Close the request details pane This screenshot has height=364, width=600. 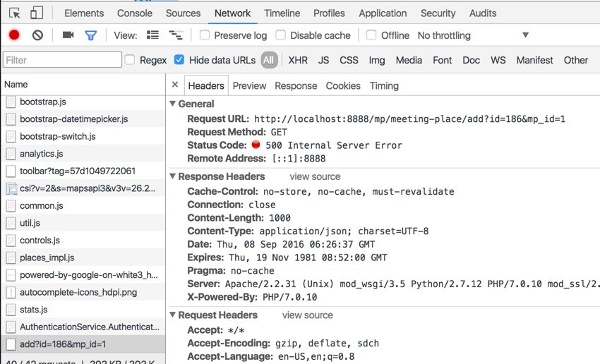click(x=175, y=85)
